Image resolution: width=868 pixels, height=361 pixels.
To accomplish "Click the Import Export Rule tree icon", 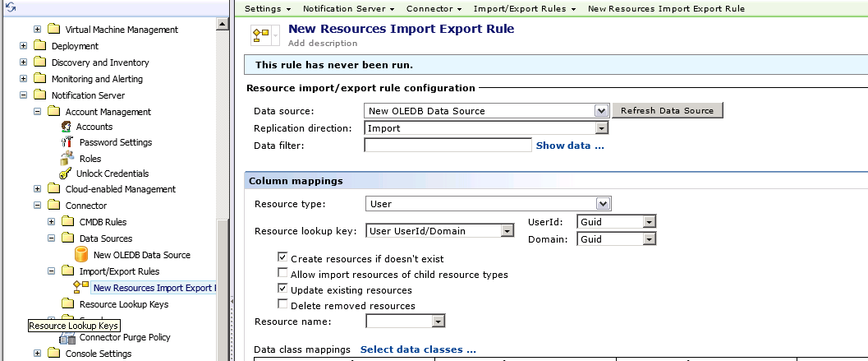I will (x=81, y=287).
